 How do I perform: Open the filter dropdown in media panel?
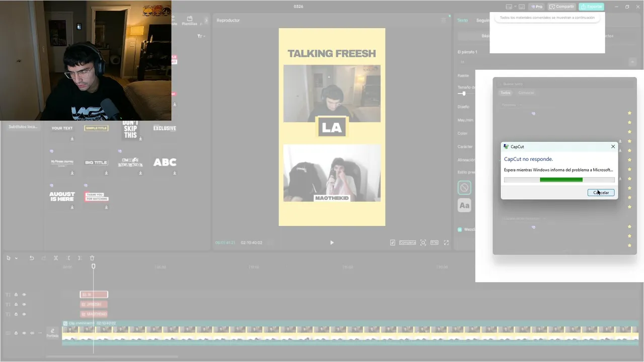tap(201, 36)
